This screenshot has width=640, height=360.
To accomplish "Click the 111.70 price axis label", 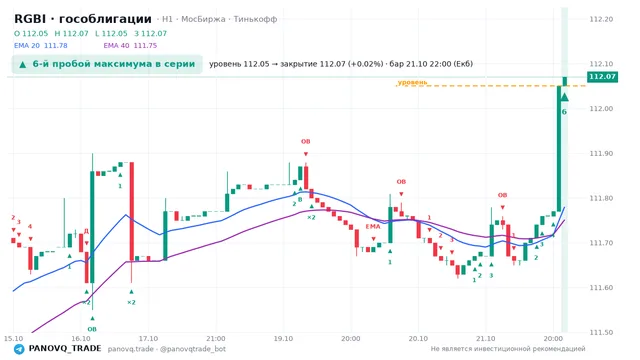I will coord(601,243).
